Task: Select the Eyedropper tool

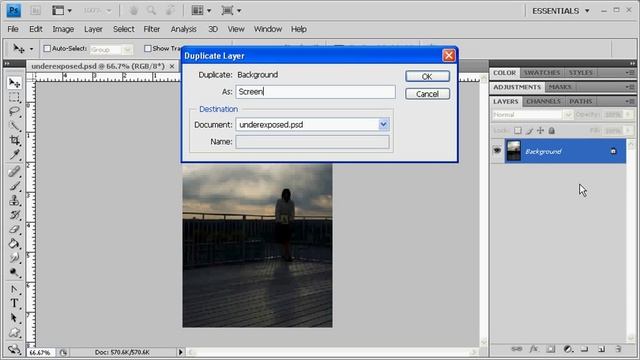Action: (14, 154)
